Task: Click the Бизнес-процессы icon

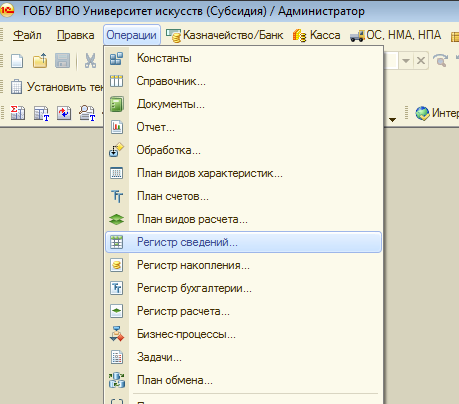Action: pos(117,334)
